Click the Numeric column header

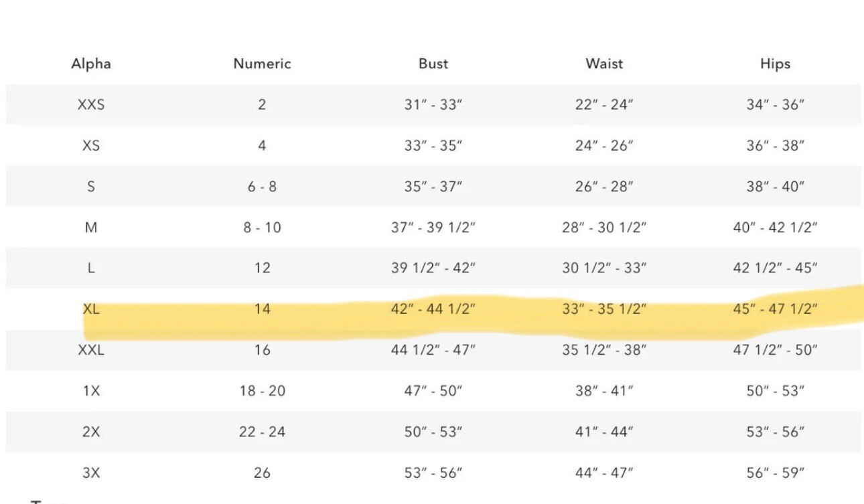[262, 64]
